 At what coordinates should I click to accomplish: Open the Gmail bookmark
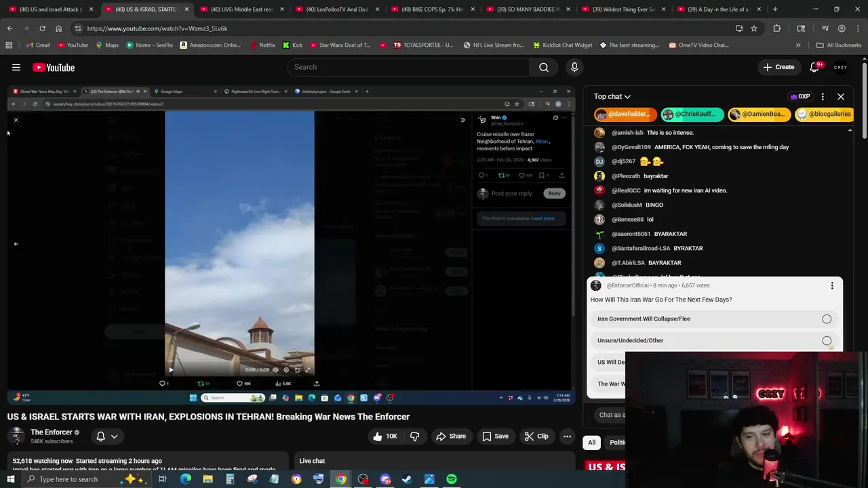pyautogui.click(x=38, y=45)
